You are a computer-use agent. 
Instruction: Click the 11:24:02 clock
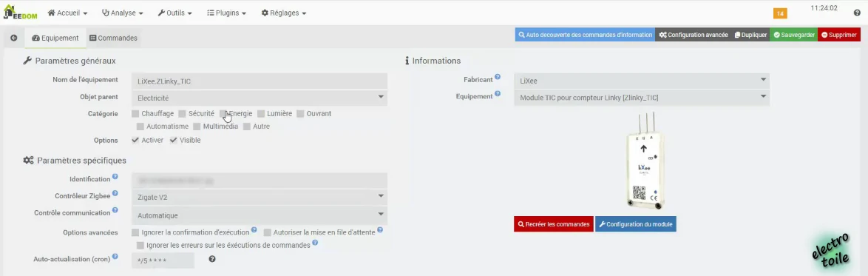[824, 8]
